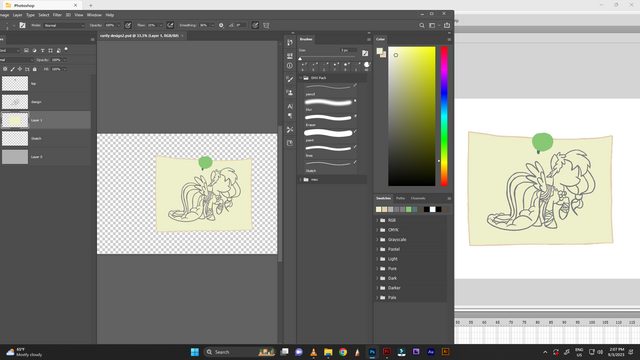
Task: Filter layers by adjustment layer icon
Action: pos(34,50)
